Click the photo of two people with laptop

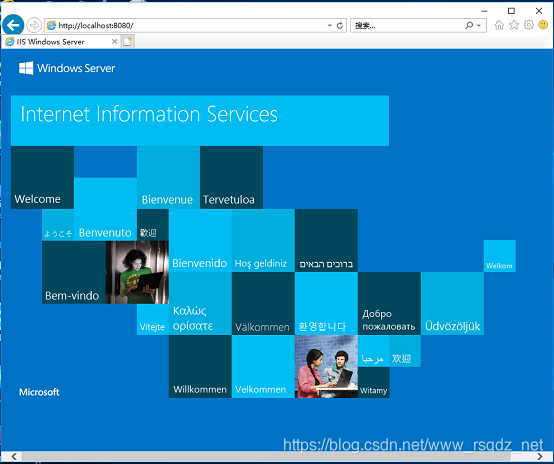point(326,366)
